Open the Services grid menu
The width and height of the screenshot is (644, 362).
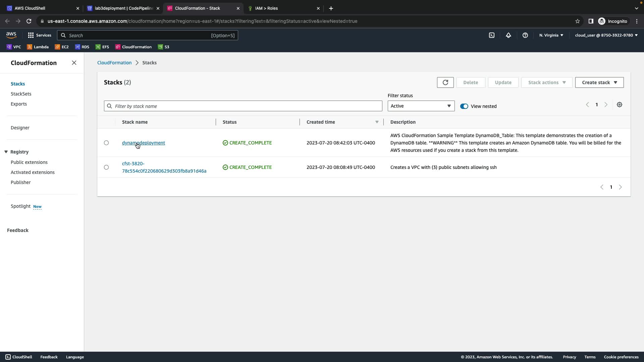coord(39,35)
